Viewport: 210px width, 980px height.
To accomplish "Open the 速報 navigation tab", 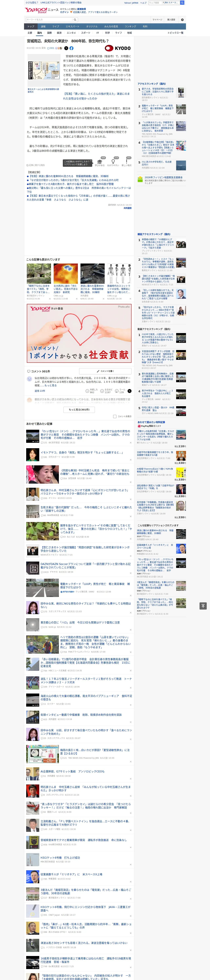I will (x=43, y=27).
